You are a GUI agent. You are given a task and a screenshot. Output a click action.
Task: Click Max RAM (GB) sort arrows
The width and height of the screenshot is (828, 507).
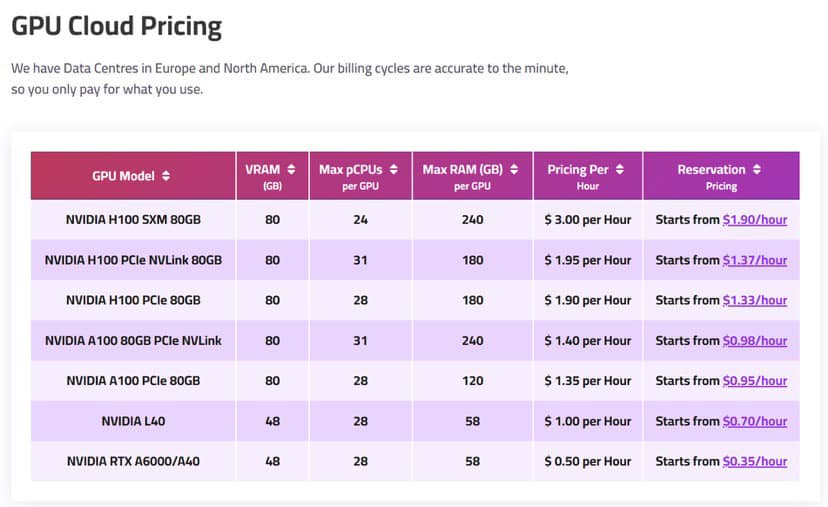(x=513, y=169)
